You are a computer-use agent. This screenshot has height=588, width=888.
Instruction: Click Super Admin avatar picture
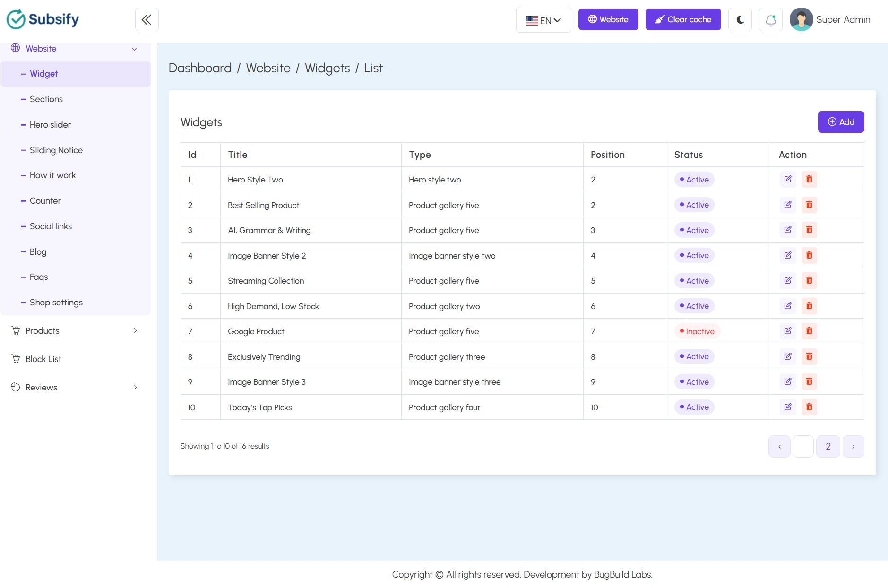(801, 19)
